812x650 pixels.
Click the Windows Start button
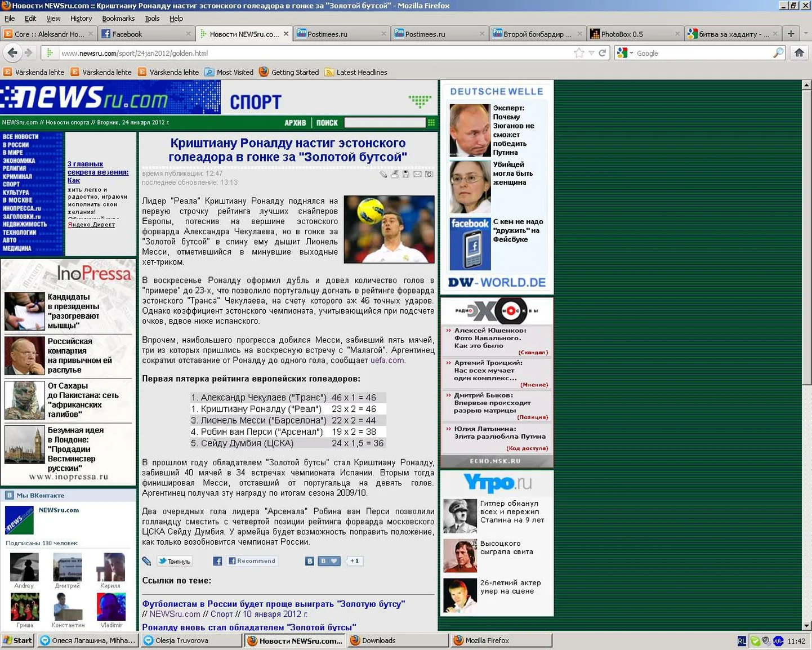(18, 640)
